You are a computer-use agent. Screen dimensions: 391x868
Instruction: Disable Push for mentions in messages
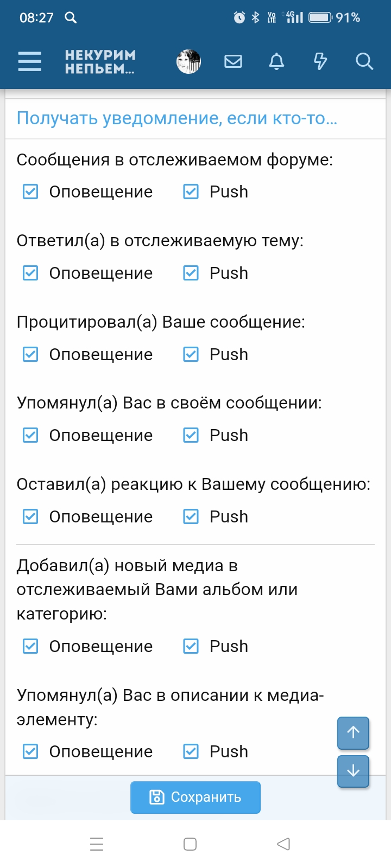tap(191, 435)
